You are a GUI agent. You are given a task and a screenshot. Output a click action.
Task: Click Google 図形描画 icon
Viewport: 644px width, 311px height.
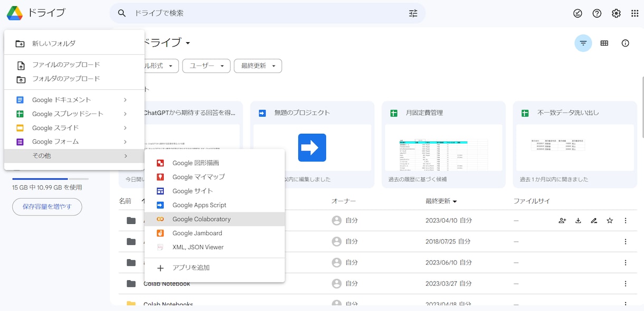pos(160,163)
